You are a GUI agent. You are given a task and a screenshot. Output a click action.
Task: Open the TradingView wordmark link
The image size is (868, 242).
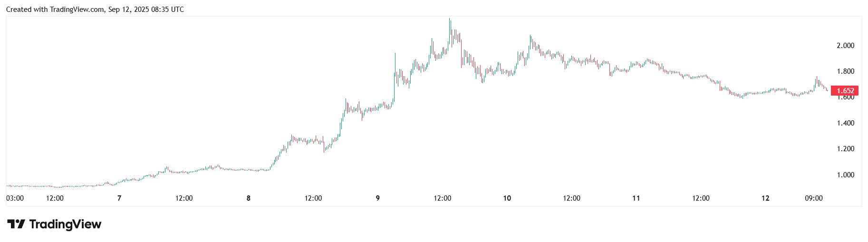tap(65, 224)
